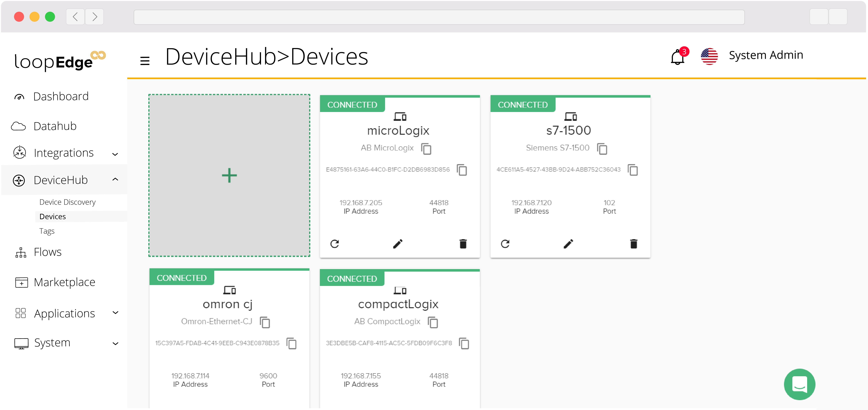
Task: Click the microLogix device type icon
Action: pos(400,117)
